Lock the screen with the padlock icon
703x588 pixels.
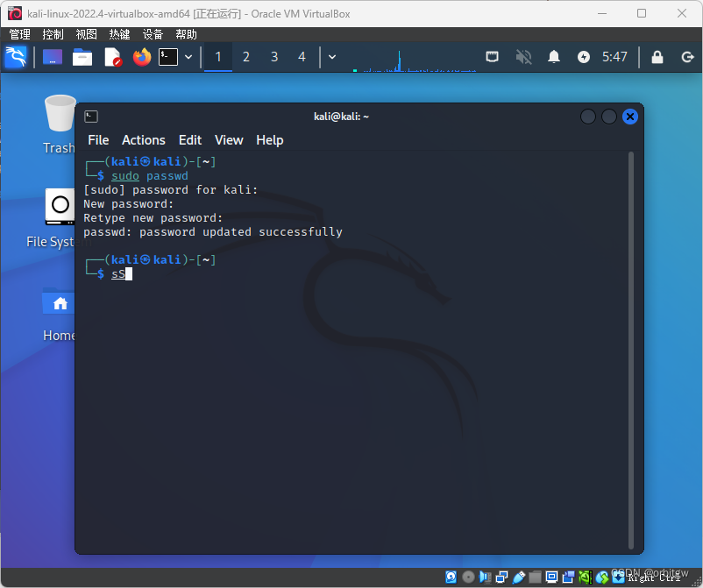(657, 57)
